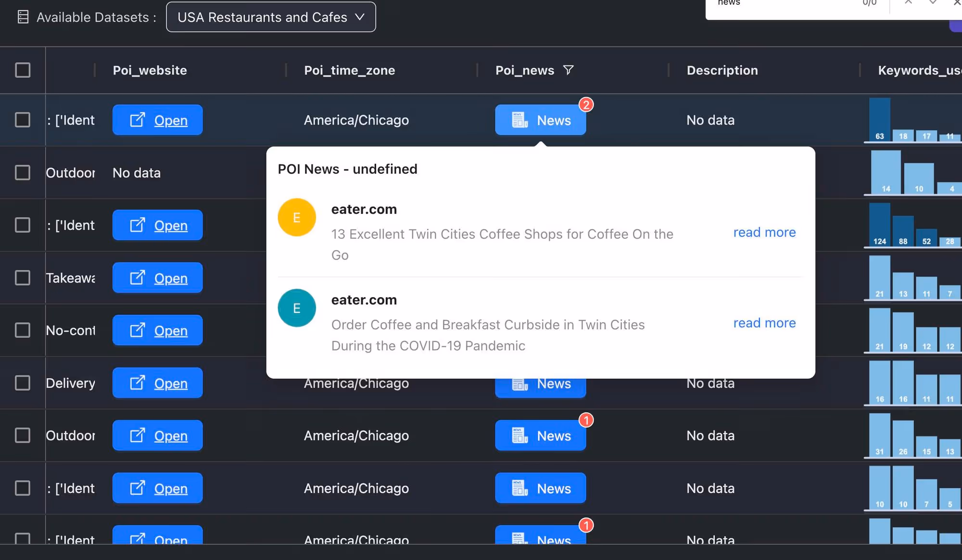This screenshot has height=560, width=962.
Task: Click the 'Takeawa' cell text
Action: tap(71, 278)
